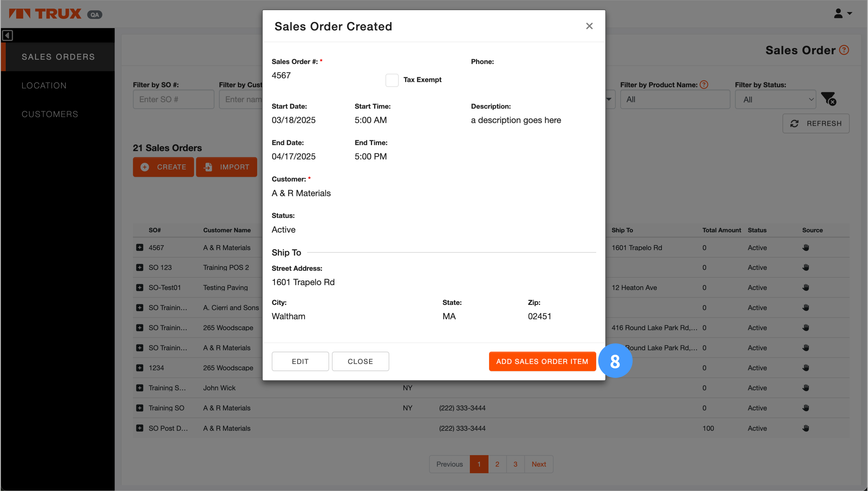Click Add Sales Order Item button

(542, 361)
